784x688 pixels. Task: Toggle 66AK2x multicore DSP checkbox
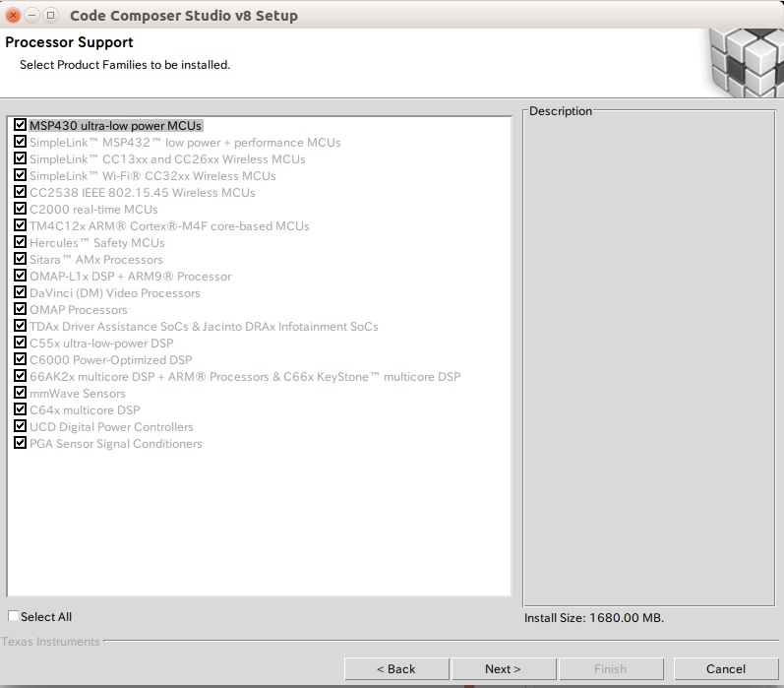(20, 376)
